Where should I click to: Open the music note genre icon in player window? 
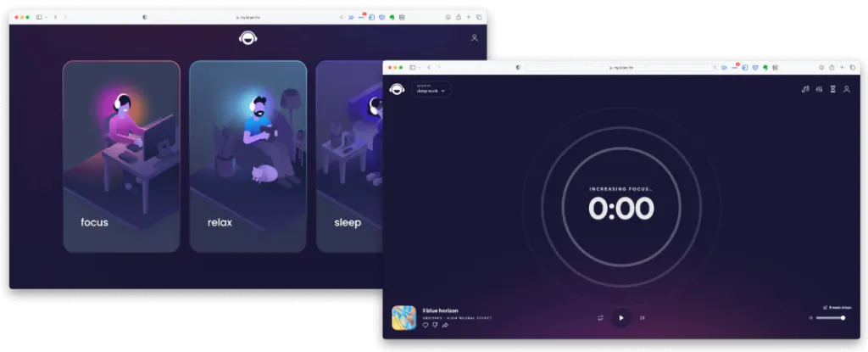(805, 89)
